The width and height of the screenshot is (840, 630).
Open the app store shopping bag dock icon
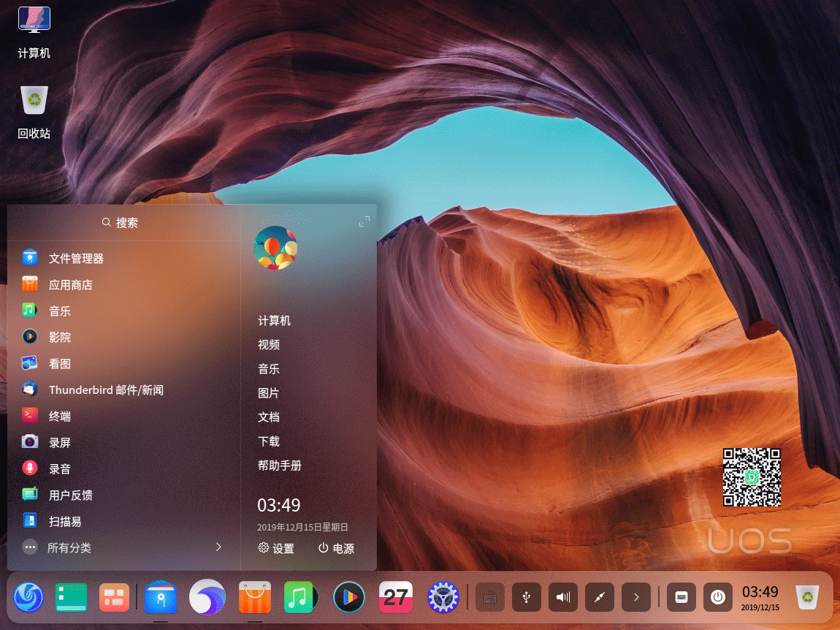[x=255, y=598]
